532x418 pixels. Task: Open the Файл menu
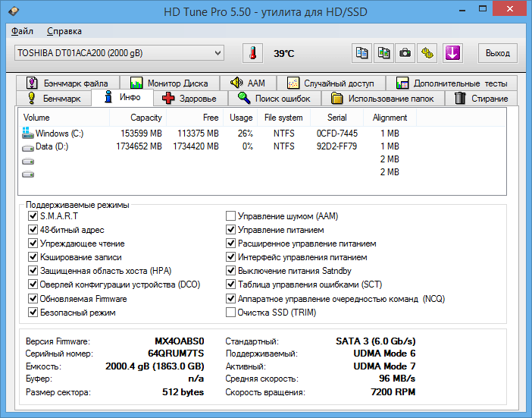(x=22, y=31)
